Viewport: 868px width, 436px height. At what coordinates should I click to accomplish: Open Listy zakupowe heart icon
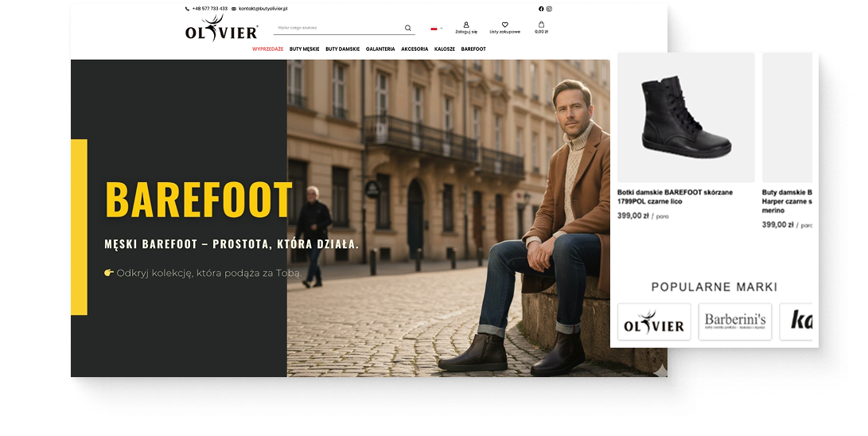click(504, 25)
